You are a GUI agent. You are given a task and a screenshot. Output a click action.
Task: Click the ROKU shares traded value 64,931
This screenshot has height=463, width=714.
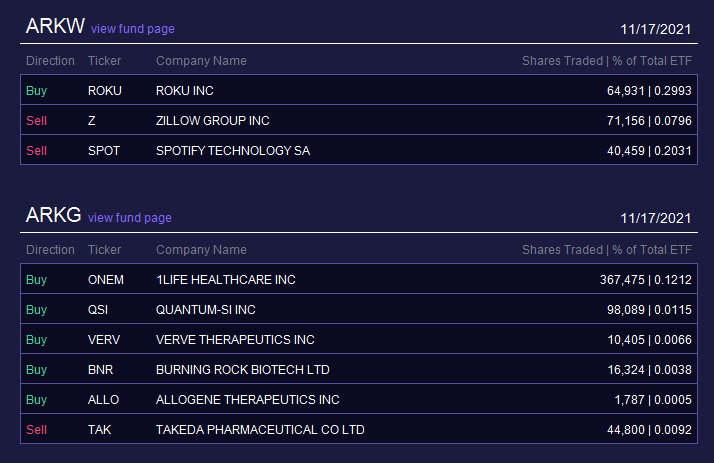(626, 91)
